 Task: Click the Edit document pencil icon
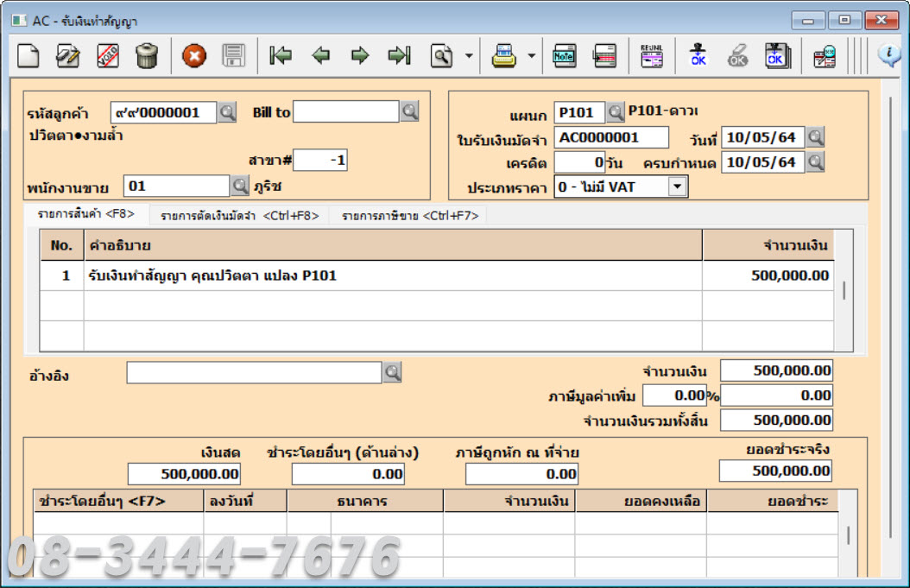coord(67,56)
